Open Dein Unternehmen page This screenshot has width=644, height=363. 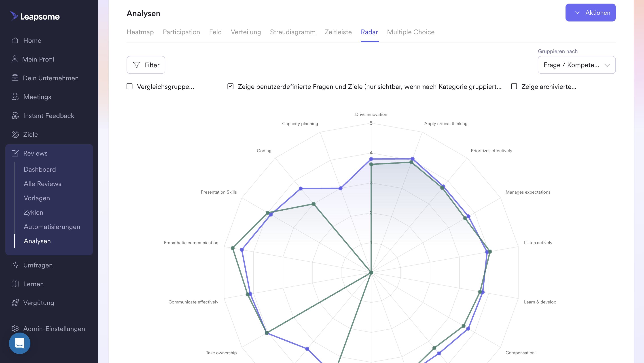[x=51, y=78]
